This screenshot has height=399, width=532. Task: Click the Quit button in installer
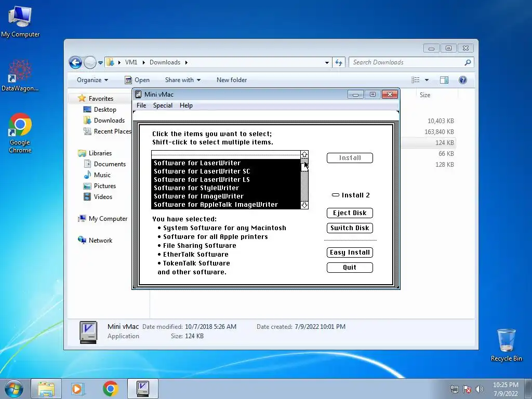(350, 268)
